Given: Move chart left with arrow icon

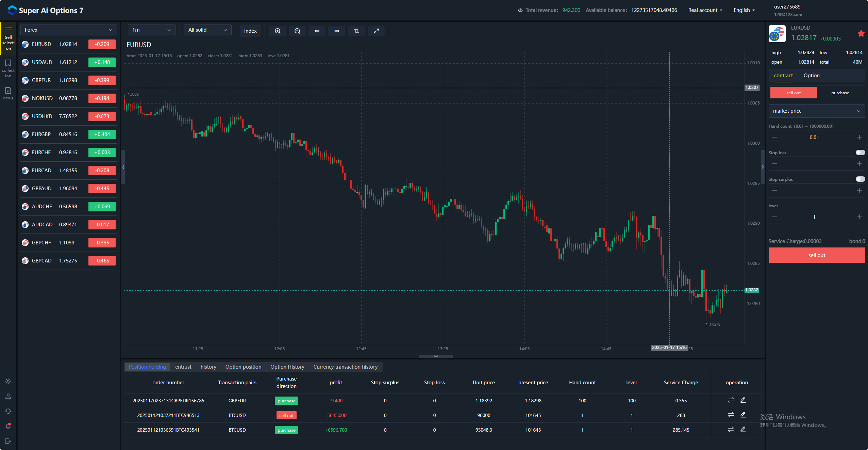Looking at the screenshot, I should 317,31.
